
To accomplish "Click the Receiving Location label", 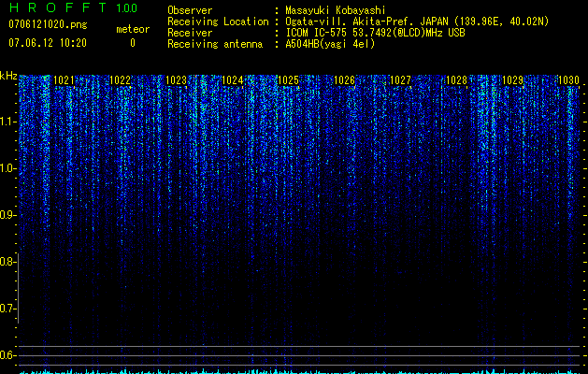I will click(x=218, y=22).
